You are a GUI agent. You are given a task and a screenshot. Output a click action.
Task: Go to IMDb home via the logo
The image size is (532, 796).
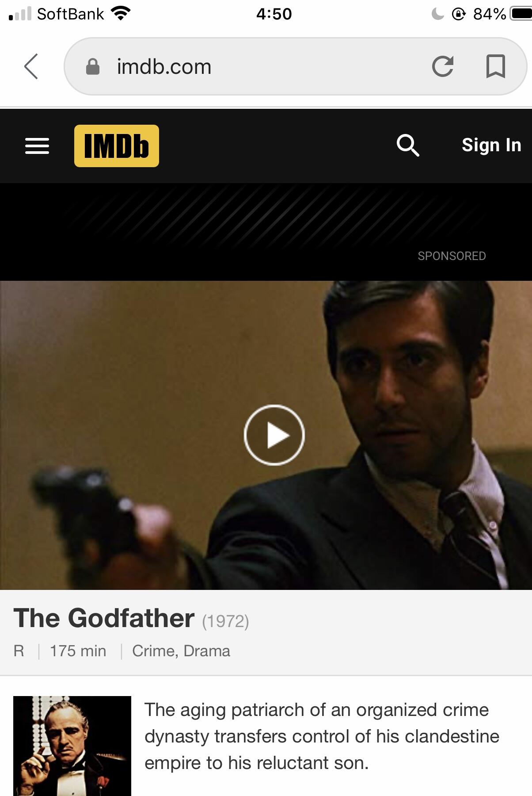click(x=117, y=146)
